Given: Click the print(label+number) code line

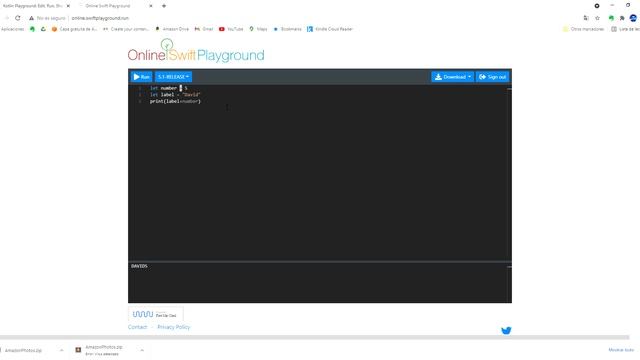Looking at the screenshot, I should (x=175, y=101).
